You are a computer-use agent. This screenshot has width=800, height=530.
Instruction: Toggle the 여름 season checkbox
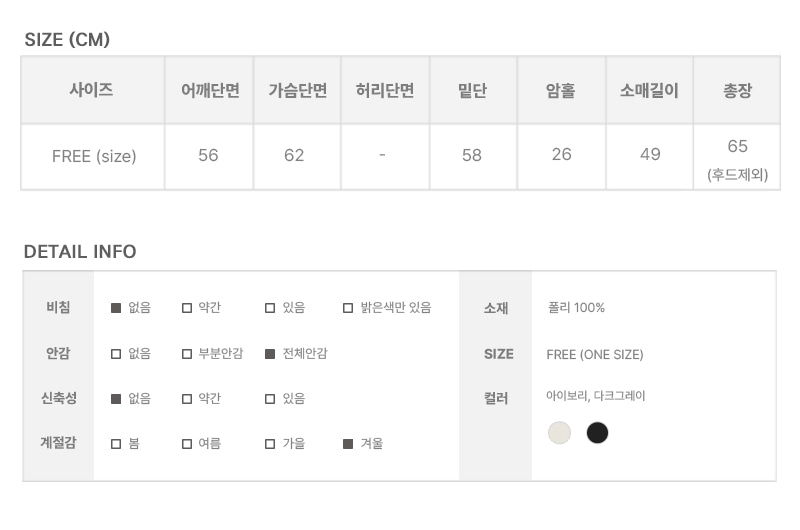(x=187, y=444)
